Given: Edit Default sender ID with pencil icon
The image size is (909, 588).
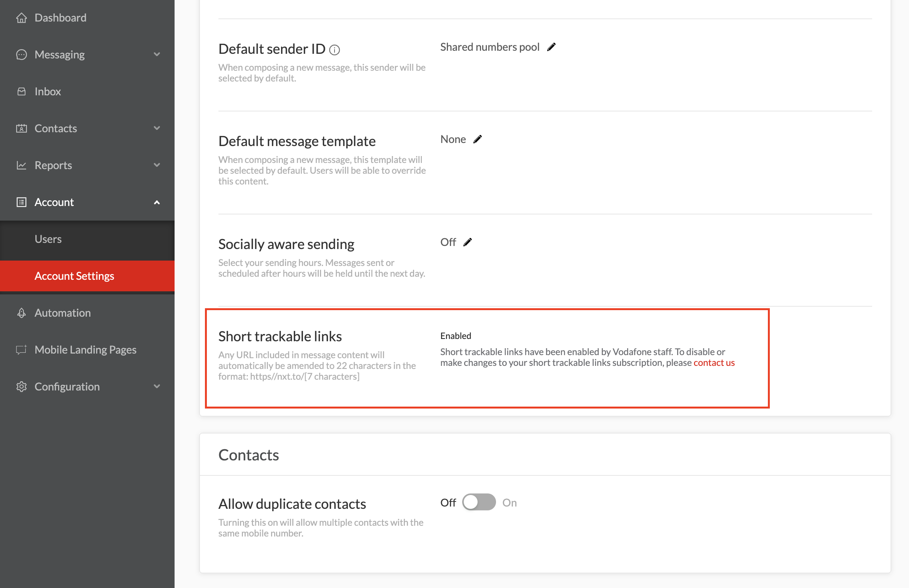Looking at the screenshot, I should coord(551,47).
